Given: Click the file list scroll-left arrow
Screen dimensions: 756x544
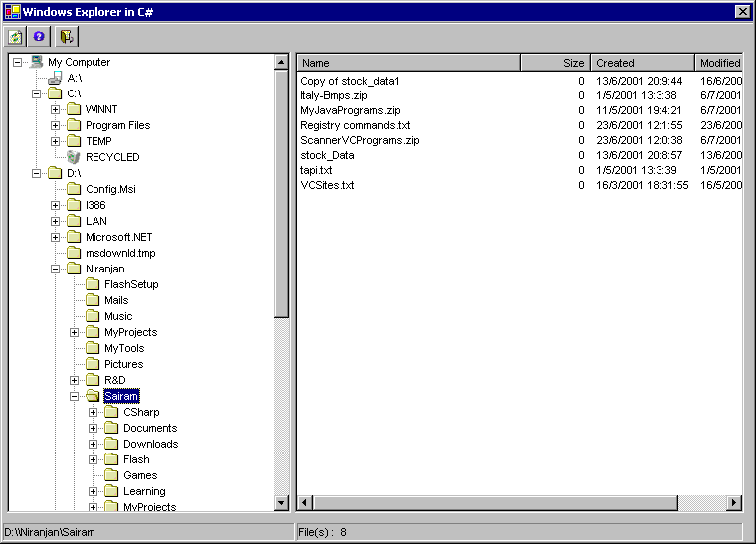Looking at the screenshot, I should tap(305, 502).
